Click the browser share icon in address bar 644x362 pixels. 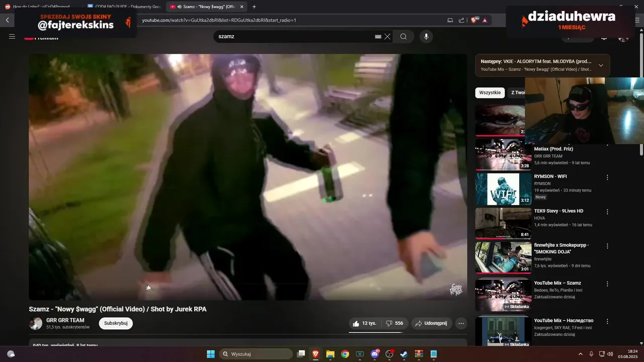461,20
